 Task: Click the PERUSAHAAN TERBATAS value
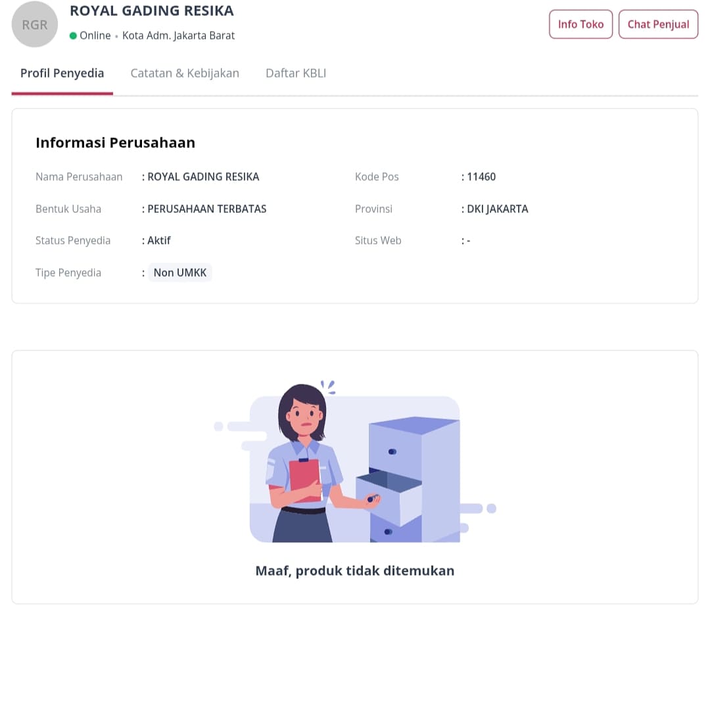[x=207, y=209]
